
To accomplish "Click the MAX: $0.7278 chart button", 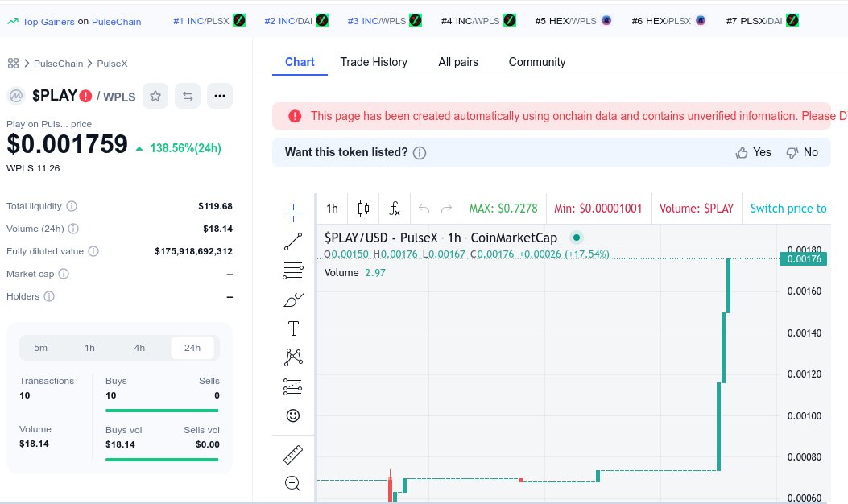I will tap(503, 209).
